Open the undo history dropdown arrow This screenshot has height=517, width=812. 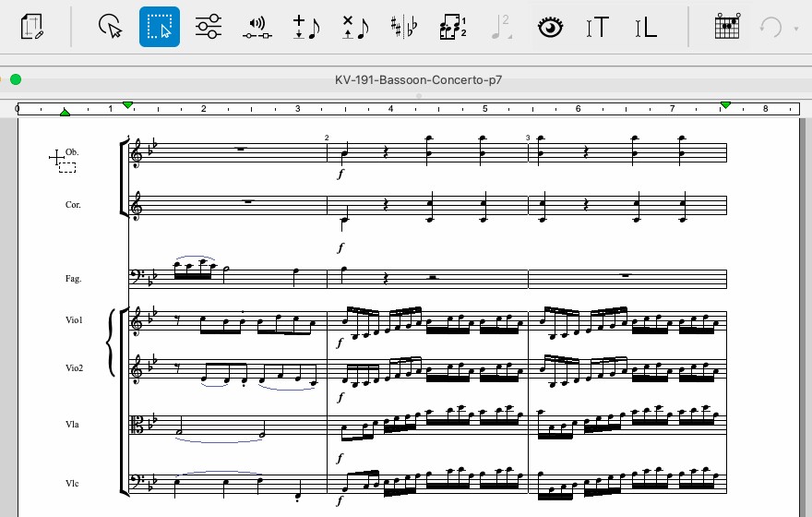(x=796, y=29)
